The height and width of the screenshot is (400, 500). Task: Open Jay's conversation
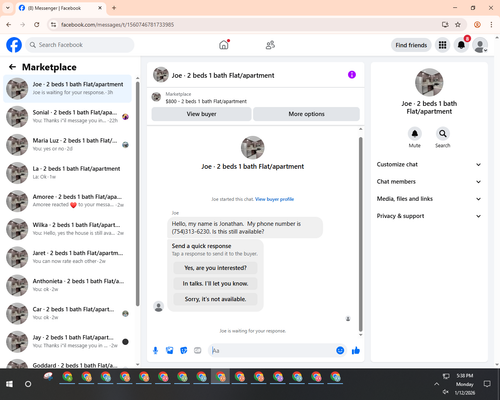(67, 341)
